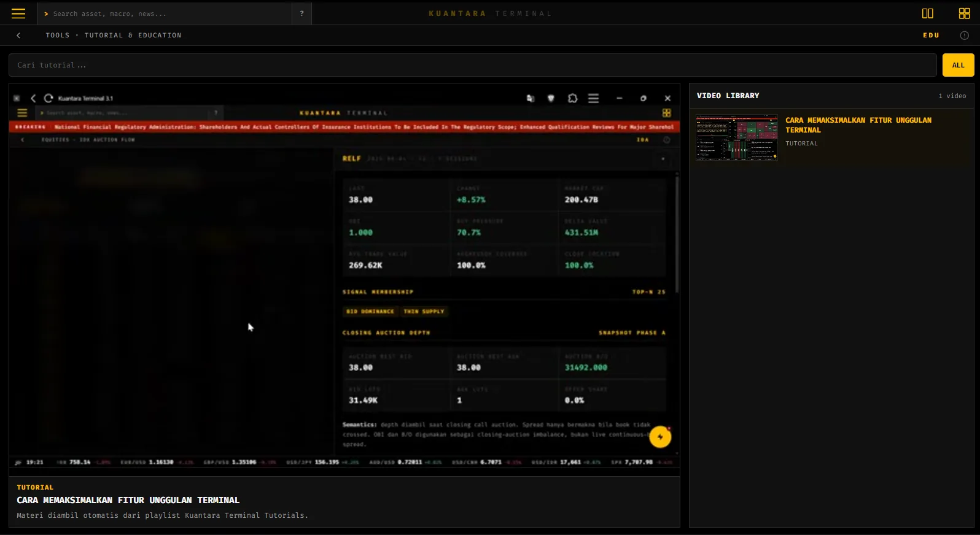Click the 19:21 clock in the video ticker

[x=34, y=462]
